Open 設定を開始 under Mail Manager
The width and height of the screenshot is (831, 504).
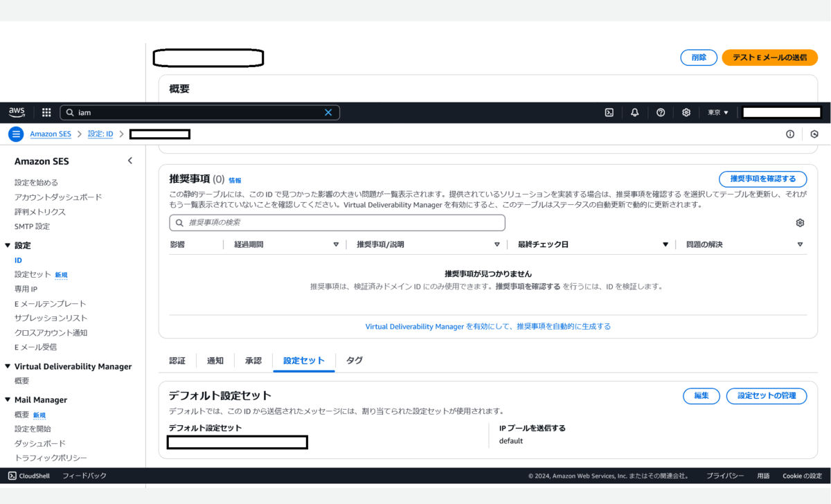click(x=33, y=429)
